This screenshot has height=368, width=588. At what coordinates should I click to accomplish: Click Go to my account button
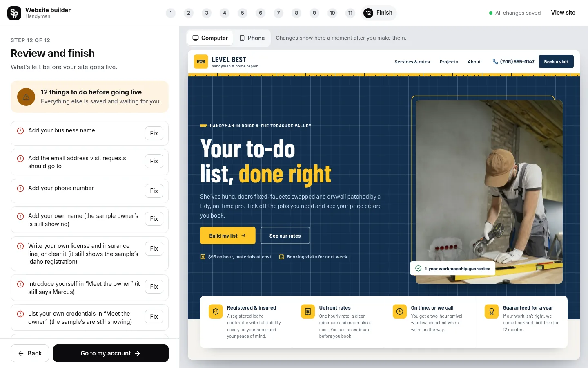(111, 353)
